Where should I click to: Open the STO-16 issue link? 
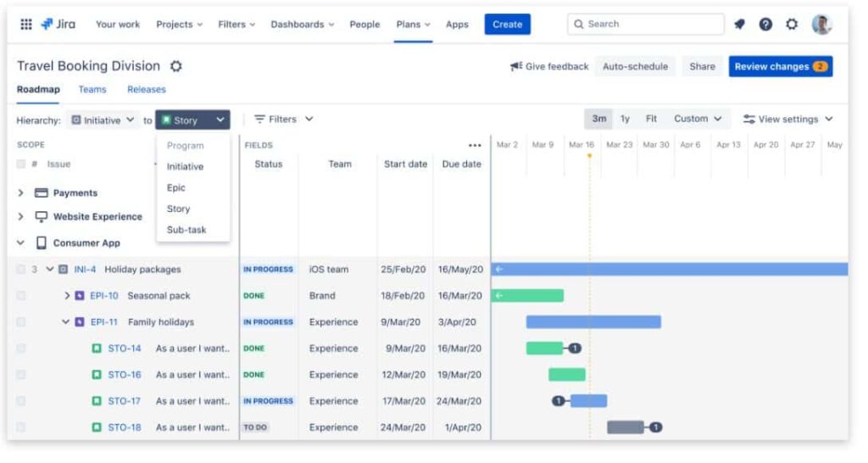click(124, 375)
